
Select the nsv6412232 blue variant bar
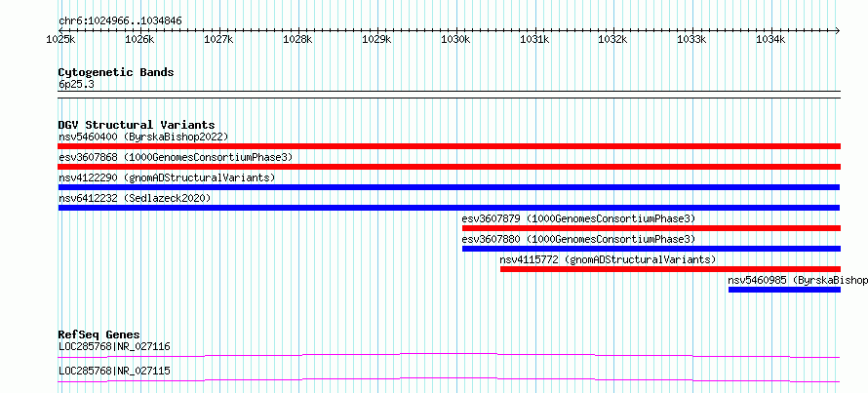pos(449,208)
